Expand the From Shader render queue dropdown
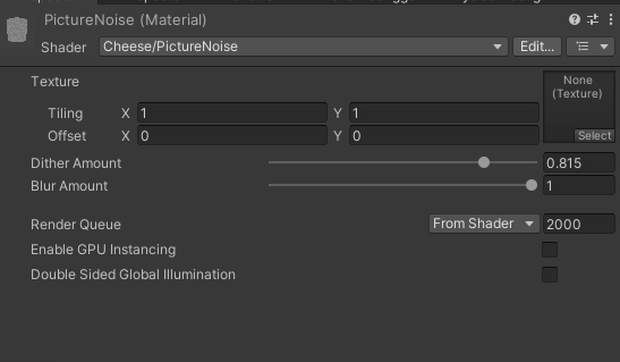The width and height of the screenshot is (620, 362). 484,224
